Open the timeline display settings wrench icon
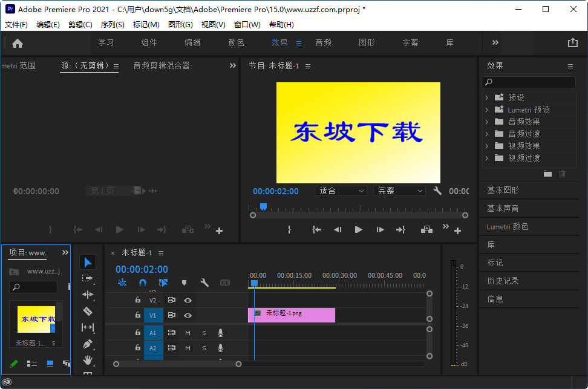 click(x=204, y=282)
